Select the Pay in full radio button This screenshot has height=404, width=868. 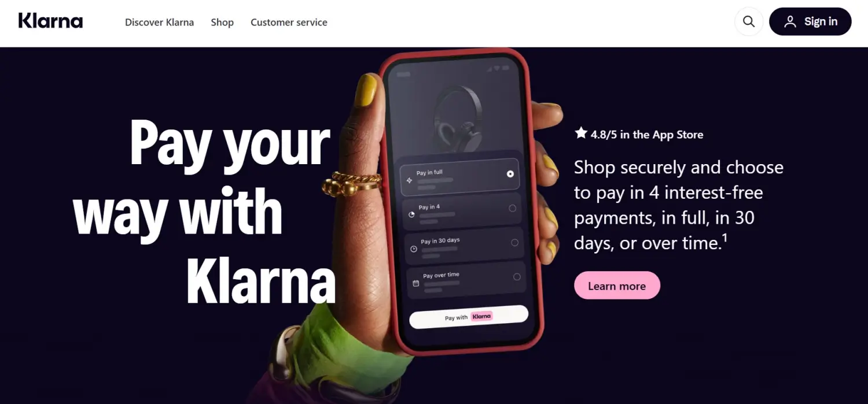(x=510, y=173)
